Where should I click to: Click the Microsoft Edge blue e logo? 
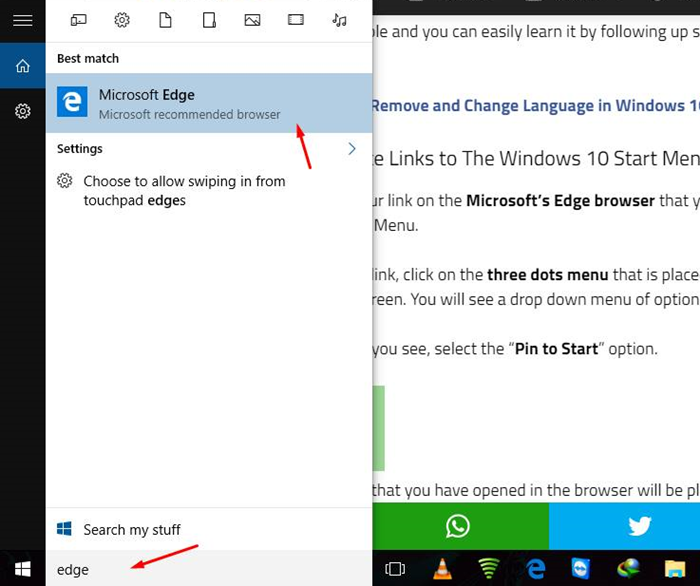(72, 102)
